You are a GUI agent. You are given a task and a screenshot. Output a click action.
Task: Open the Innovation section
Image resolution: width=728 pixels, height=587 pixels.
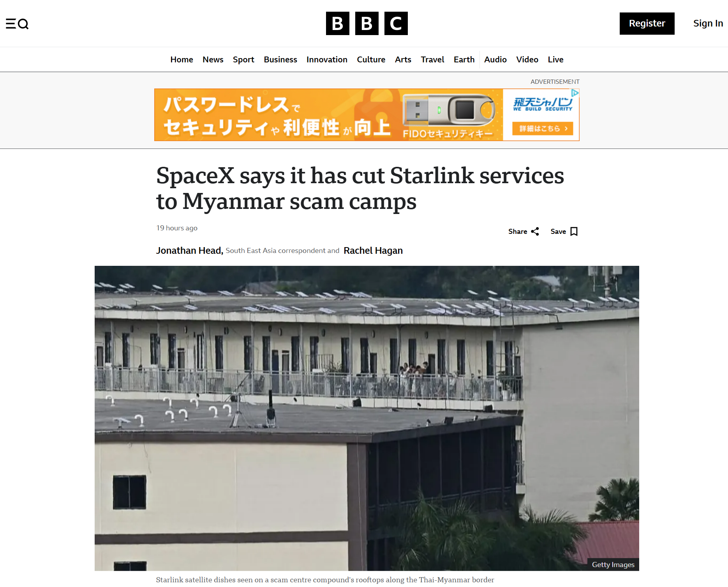(327, 60)
